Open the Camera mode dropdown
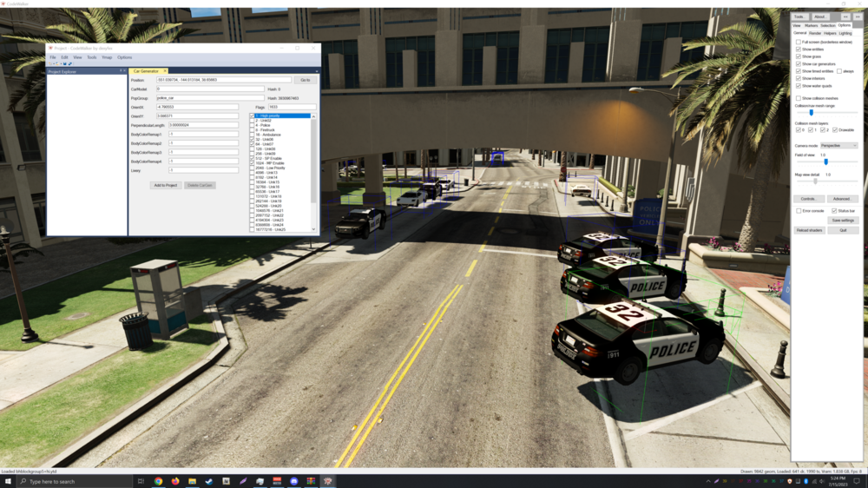 point(839,145)
